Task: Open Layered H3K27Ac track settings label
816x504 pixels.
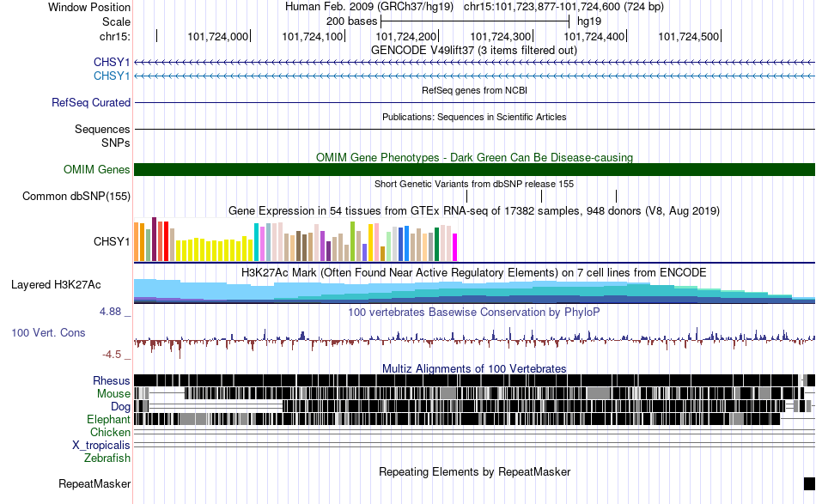Action: tap(56, 284)
